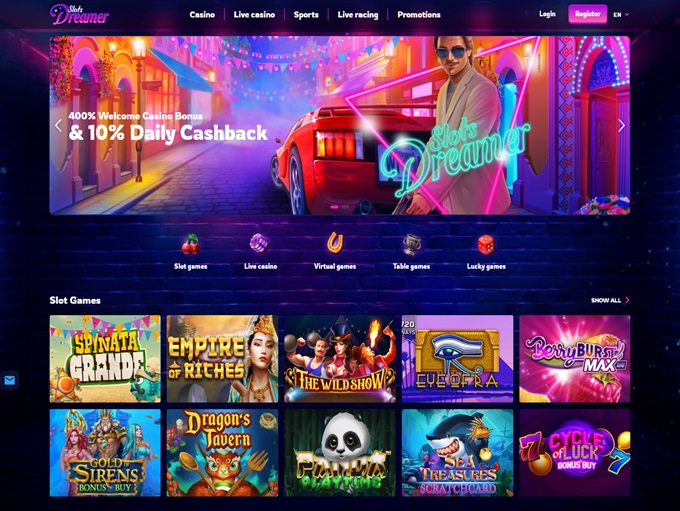Open Panda Playtime game thumbnail

point(340,452)
